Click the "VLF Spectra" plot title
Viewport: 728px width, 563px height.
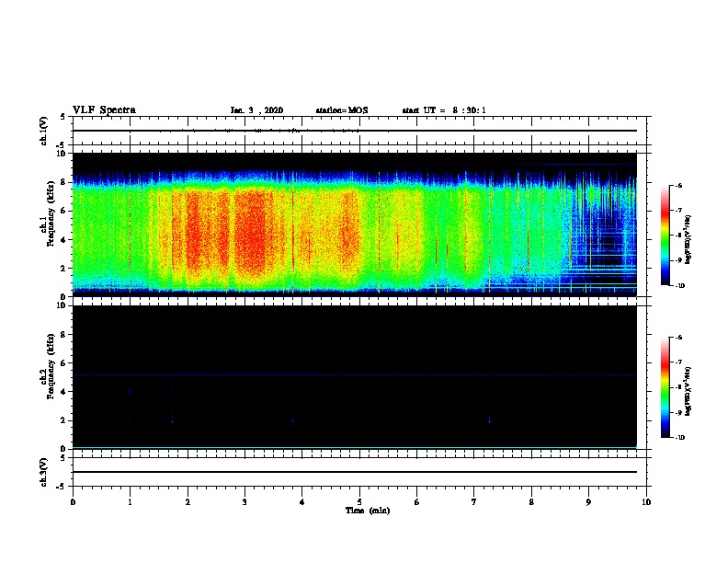click(104, 110)
